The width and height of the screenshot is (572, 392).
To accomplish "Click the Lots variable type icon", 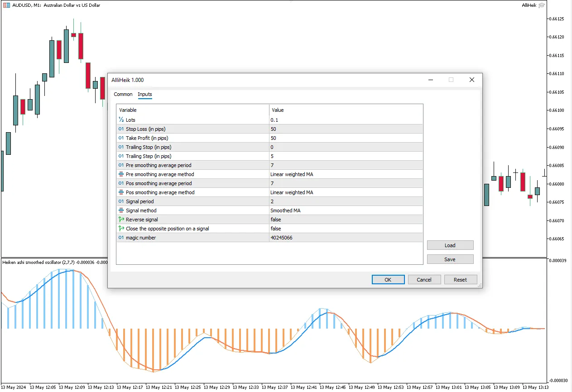I will (121, 120).
